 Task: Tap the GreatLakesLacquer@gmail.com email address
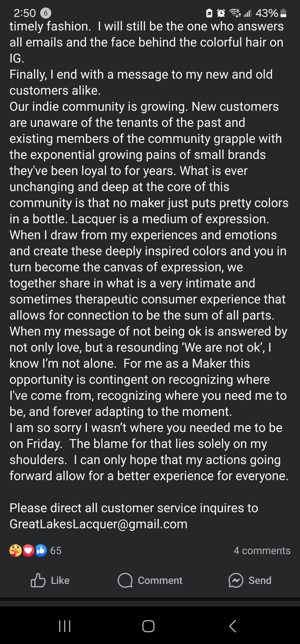coord(98,524)
